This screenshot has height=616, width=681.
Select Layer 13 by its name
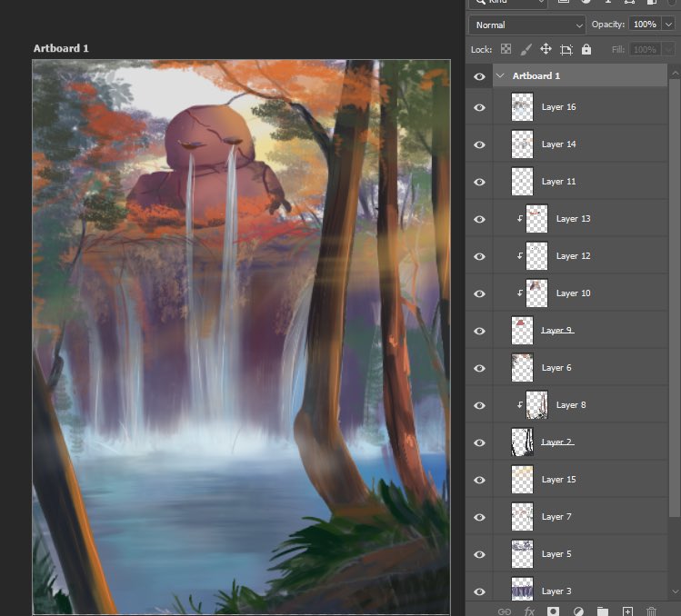click(x=574, y=219)
